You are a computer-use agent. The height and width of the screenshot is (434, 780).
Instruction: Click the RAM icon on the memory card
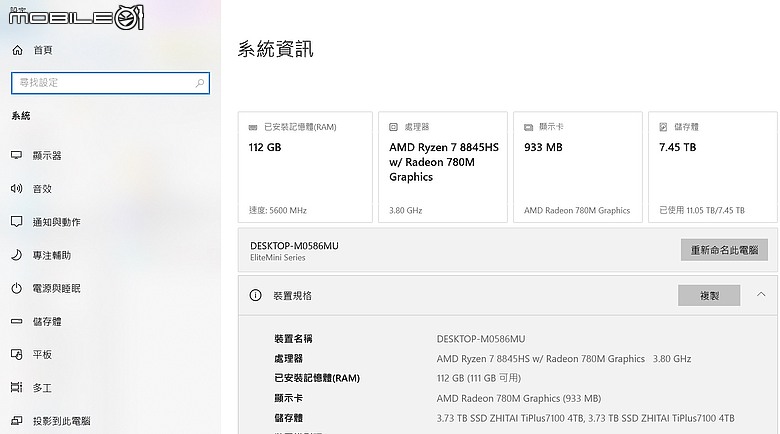253,127
